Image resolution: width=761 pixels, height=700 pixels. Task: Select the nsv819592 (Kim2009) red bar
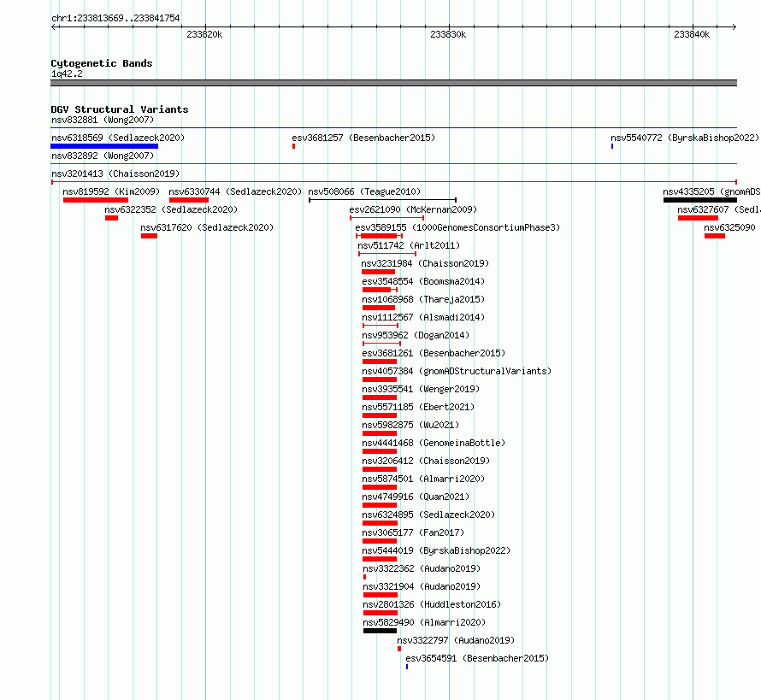[x=96, y=200]
